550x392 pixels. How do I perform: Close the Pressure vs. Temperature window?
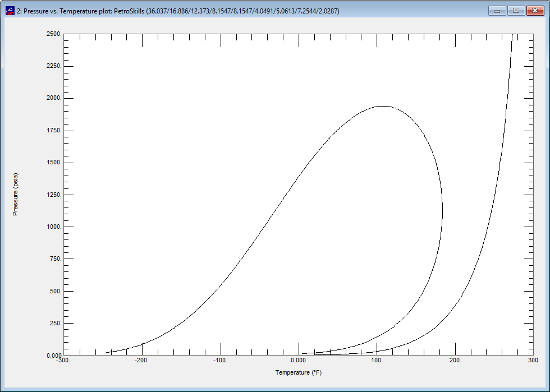click(534, 10)
